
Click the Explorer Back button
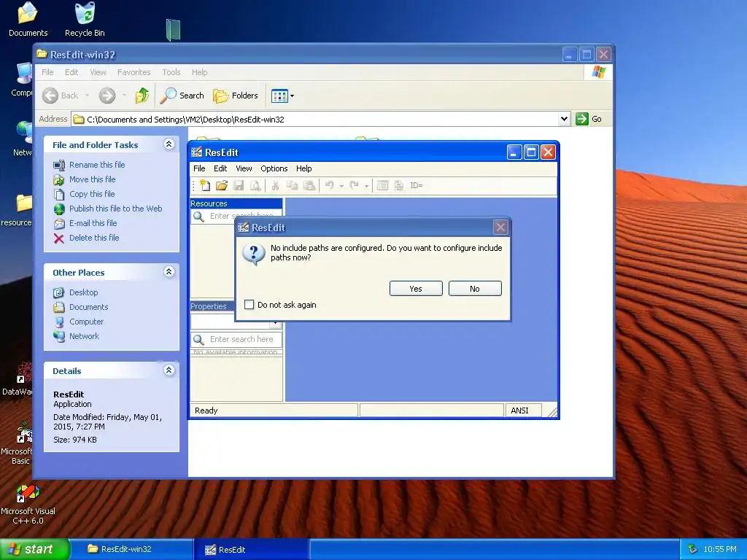(x=61, y=96)
